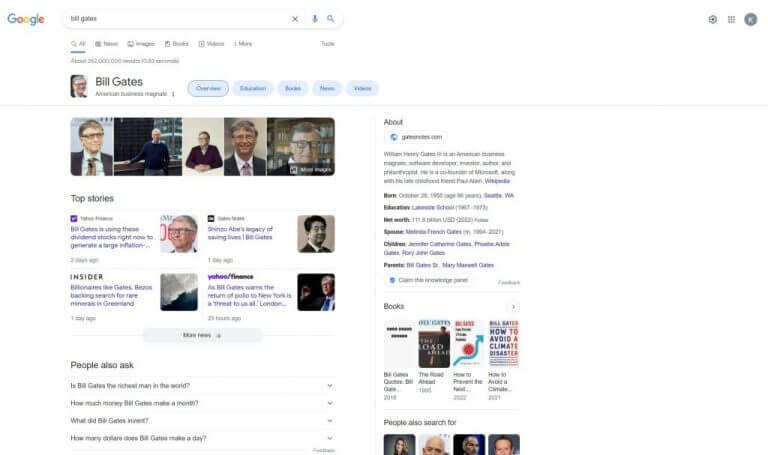
Task: Expand Books section with right chevron
Action: click(x=513, y=307)
